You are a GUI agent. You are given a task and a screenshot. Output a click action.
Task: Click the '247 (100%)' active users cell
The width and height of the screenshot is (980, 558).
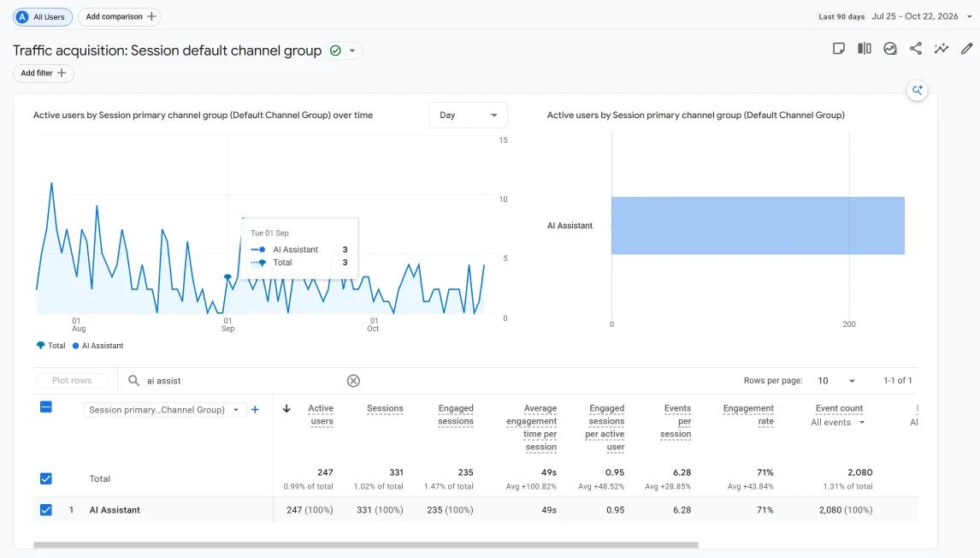(x=310, y=510)
